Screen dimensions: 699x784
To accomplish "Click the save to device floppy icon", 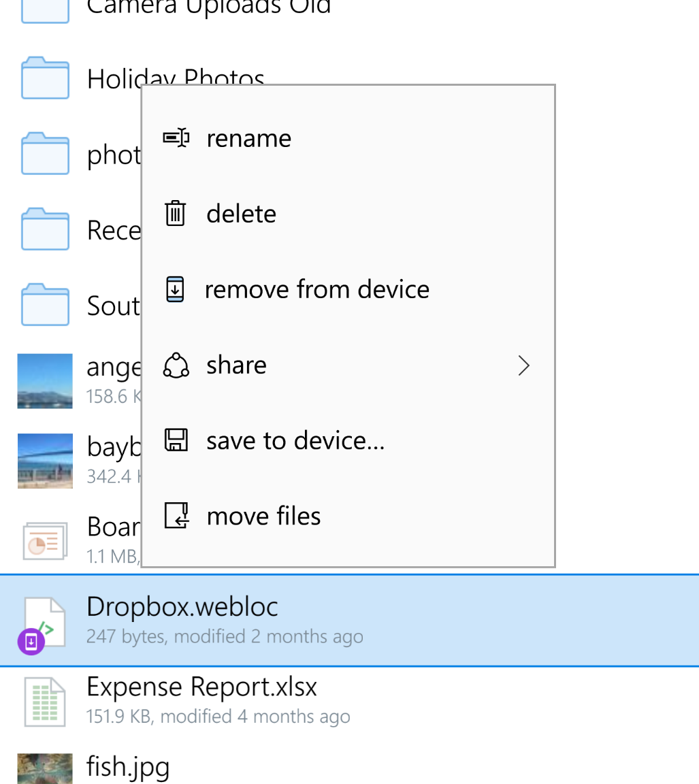I will coord(176,440).
